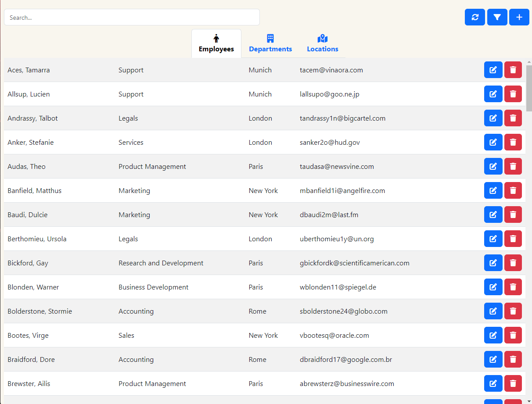
Task: Delete the Brewster, Ailis employee
Action: click(x=513, y=383)
